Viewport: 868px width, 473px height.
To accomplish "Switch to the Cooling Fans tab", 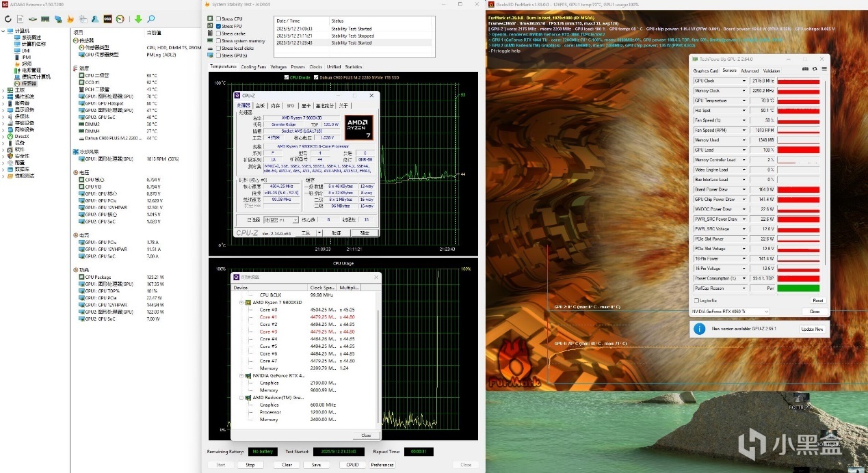I will point(253,67).
